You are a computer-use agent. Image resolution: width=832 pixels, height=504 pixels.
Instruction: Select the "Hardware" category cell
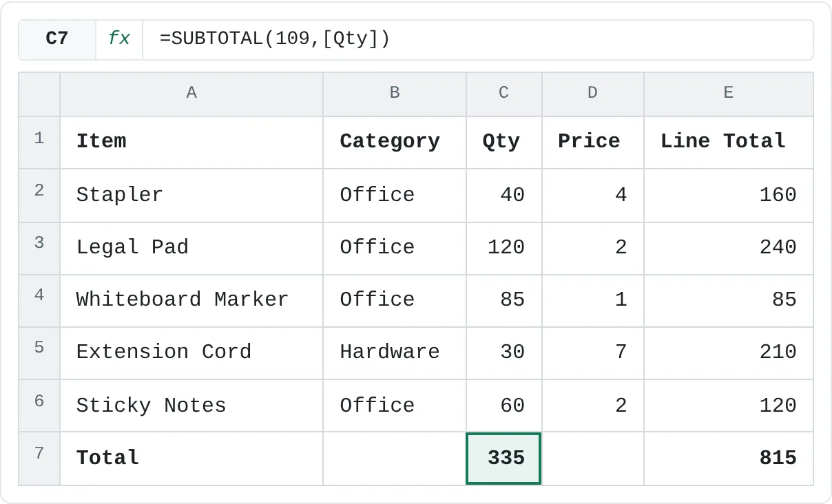[x=395, y=353]
